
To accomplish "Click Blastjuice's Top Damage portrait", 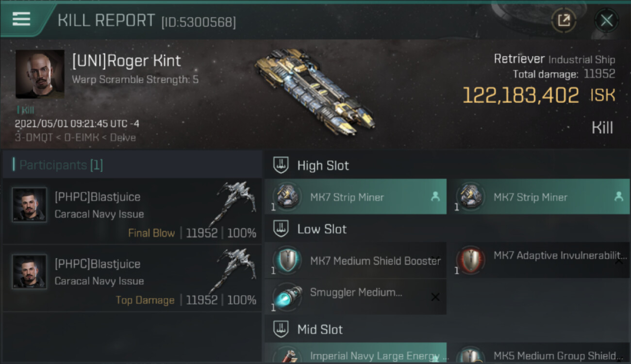I will coord(30,272).
